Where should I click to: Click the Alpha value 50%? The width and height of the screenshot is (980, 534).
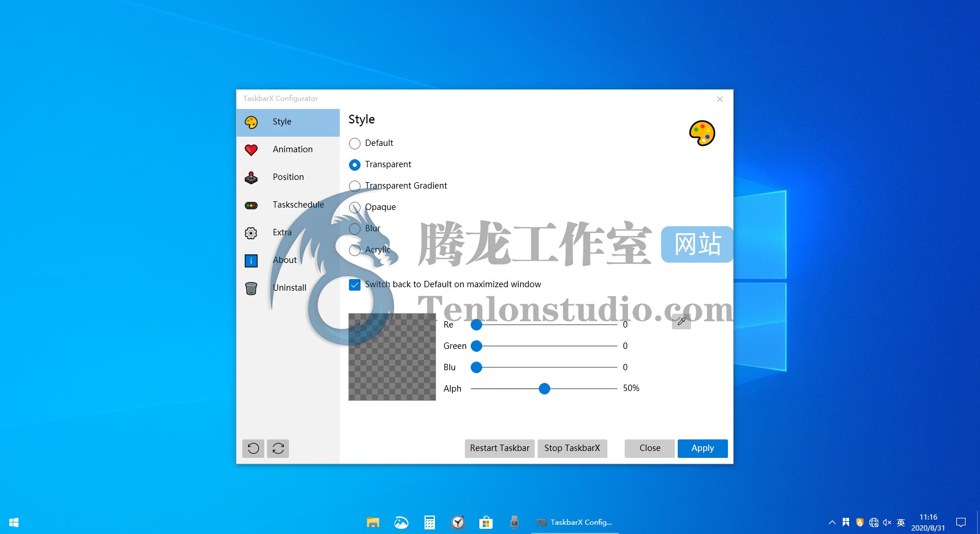click(x=631, y=389)
